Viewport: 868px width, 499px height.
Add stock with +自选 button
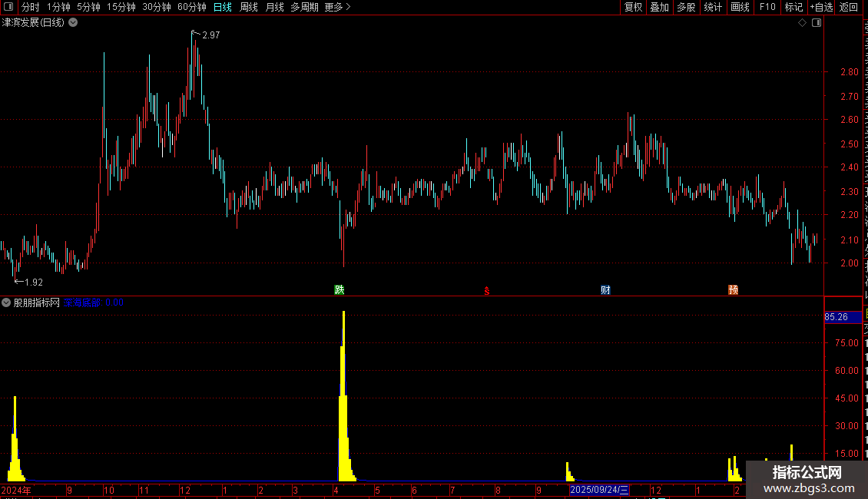(x=821, y=7)
